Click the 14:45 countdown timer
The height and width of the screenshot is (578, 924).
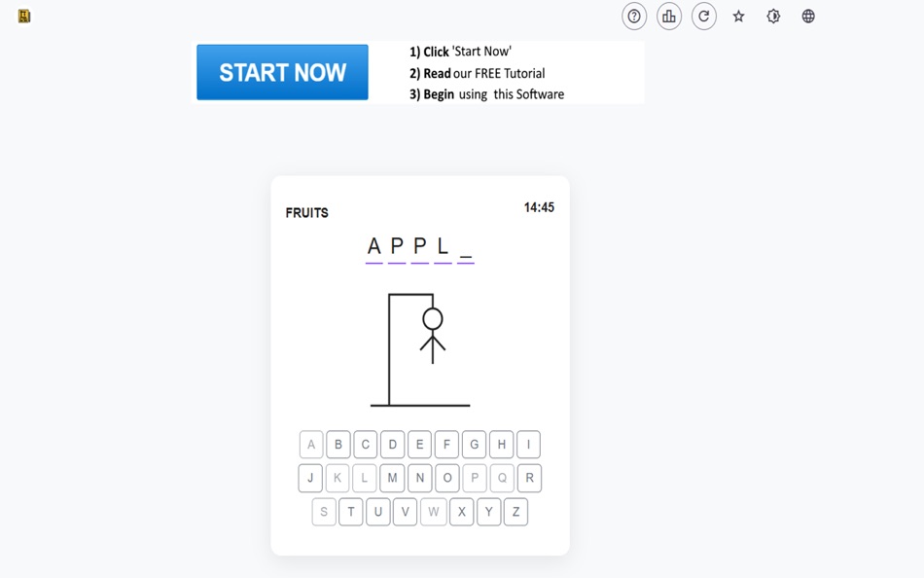pyautogui.click(x=540, y=206)
